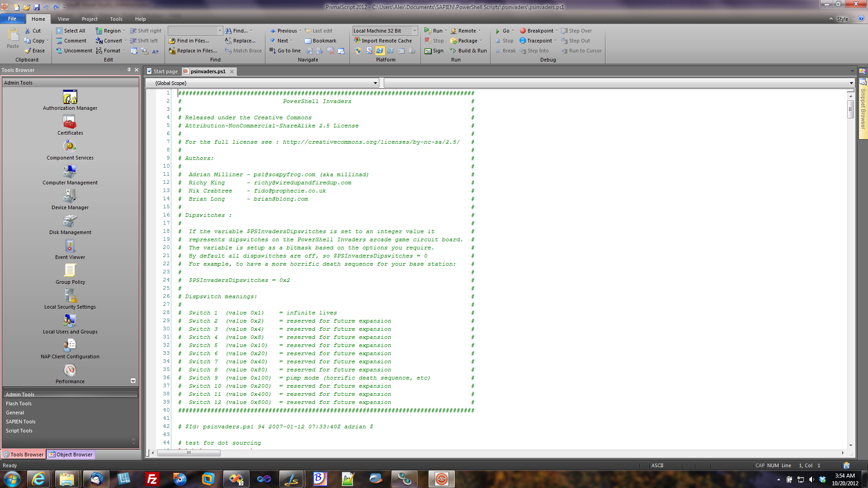Open the File menu
This screenshot has width=868, height=488.
pyautogui.click(x=12, y=19)
